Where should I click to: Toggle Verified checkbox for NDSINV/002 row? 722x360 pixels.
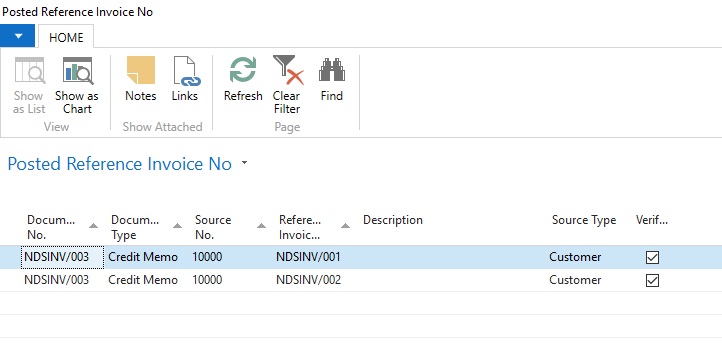(x=652, y=280)
